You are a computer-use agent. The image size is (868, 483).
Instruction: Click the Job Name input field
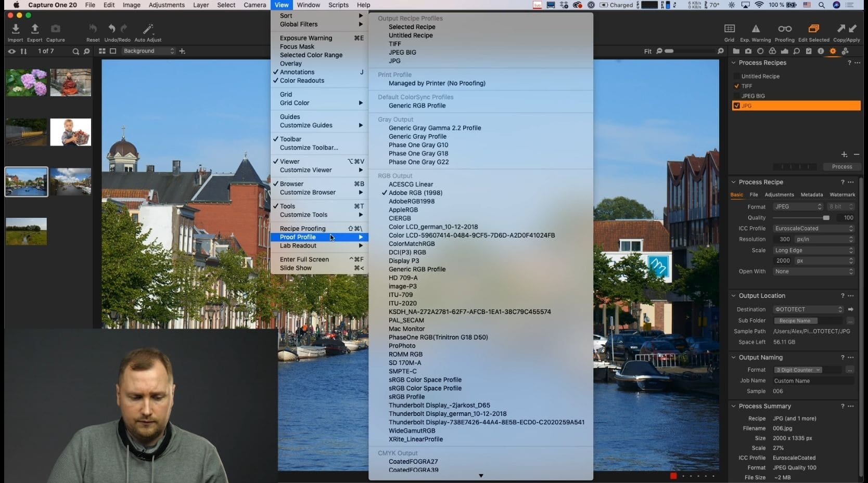click(813, 381)
